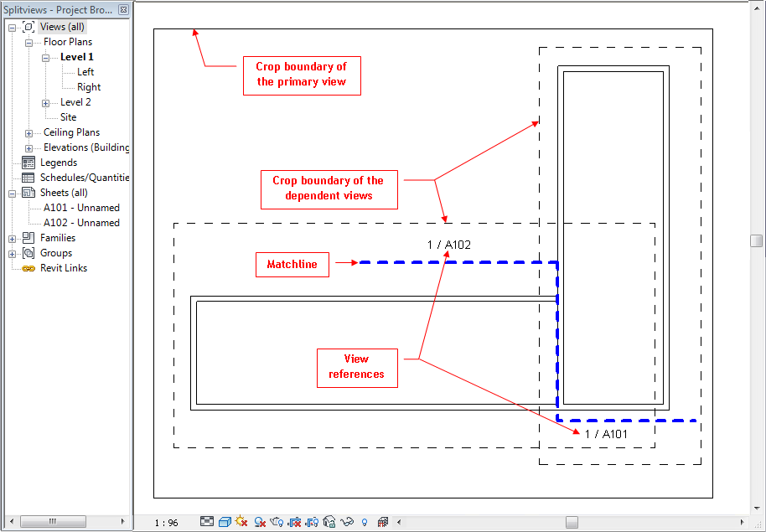Screen dimensions: 766x532
Task: Select the Groups entry
Action: click(56, 253)
